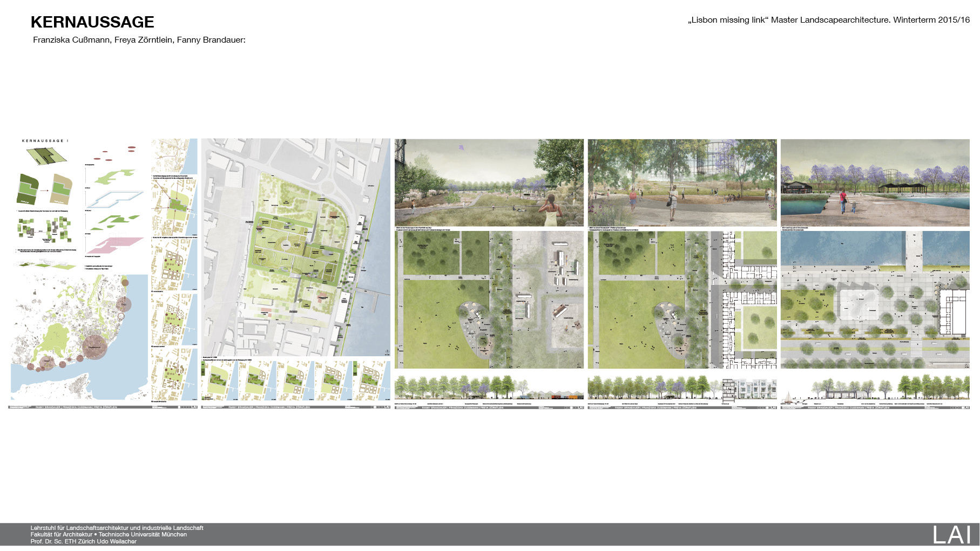Viewport: 980px width, 551px height.
Task: Click the meadow plan with scattered small buildings
Action: [489, 300]
